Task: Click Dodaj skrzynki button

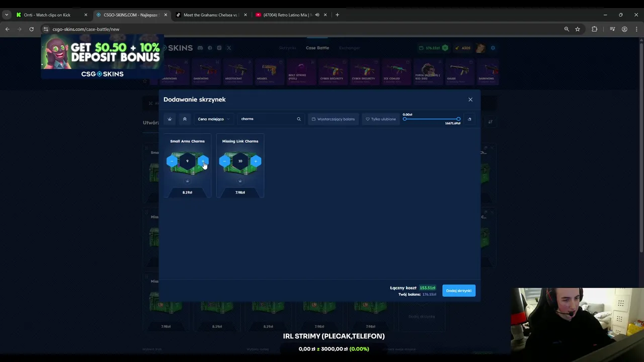Action: 459,291
